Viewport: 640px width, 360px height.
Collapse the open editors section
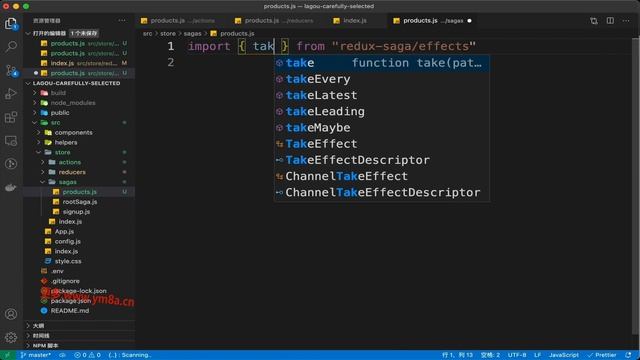(x=28, y=33)
